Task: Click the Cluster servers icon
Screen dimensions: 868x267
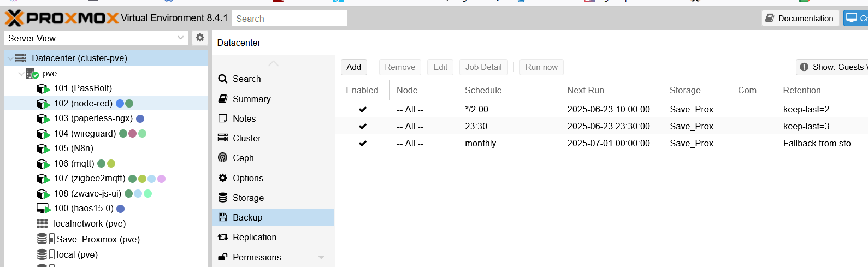Action: pos(223,138)
